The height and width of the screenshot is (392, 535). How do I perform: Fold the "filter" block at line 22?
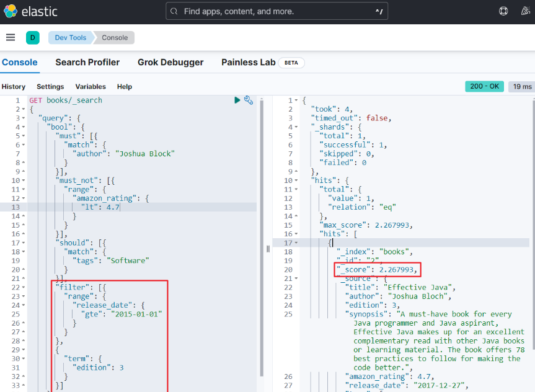coord(24,287)
